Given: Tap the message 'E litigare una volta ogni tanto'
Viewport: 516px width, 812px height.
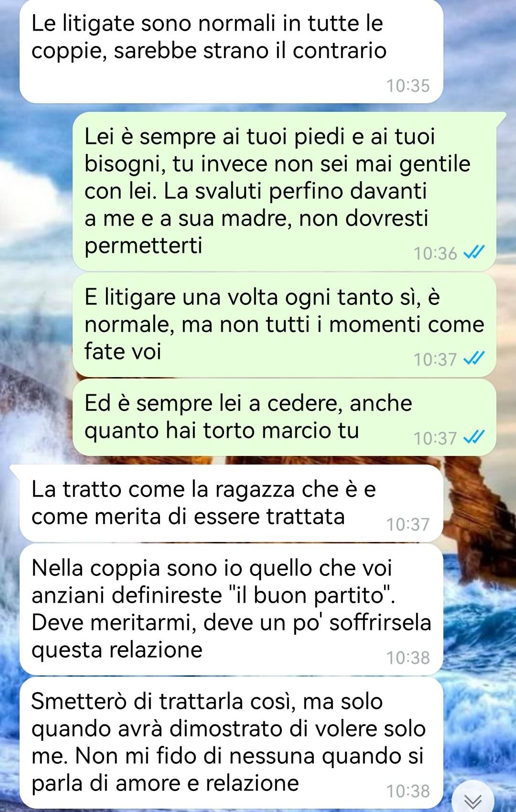Looking at the screenshot, I should tap(284, 325).
